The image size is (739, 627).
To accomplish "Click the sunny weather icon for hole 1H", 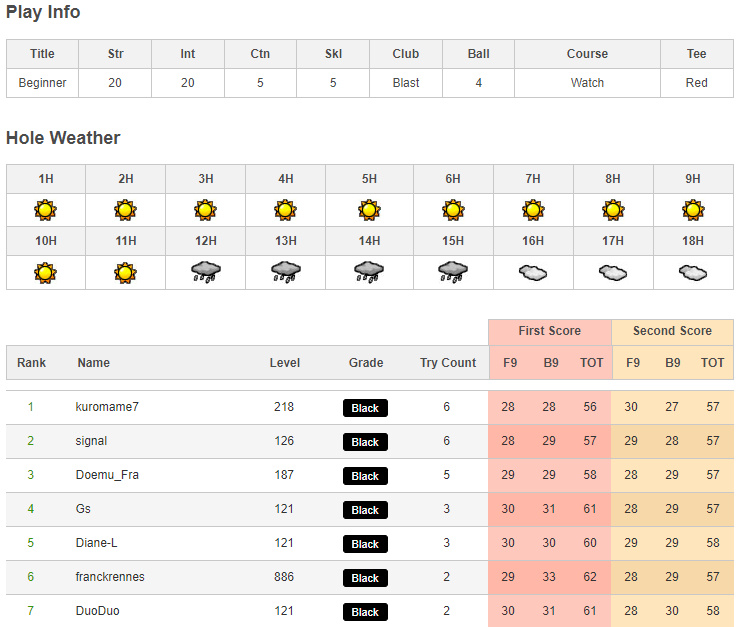I will pyautogui.click(x=45, y=210).
